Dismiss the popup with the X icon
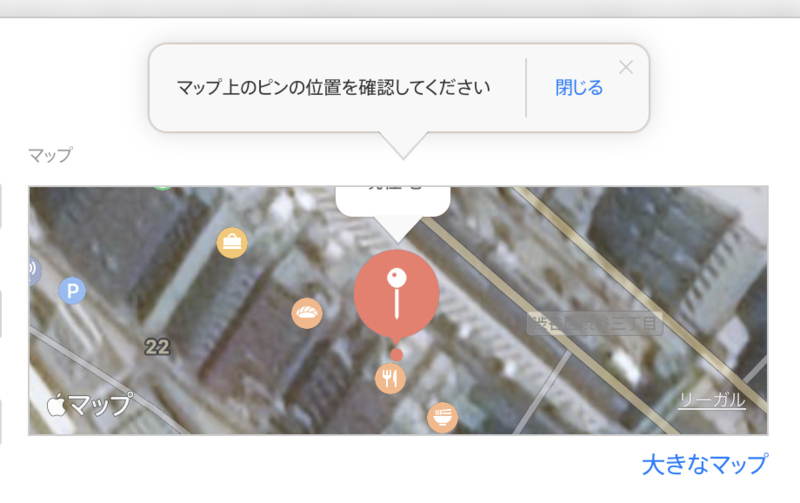This screenshot has width=800, height=503. [626, 67]
